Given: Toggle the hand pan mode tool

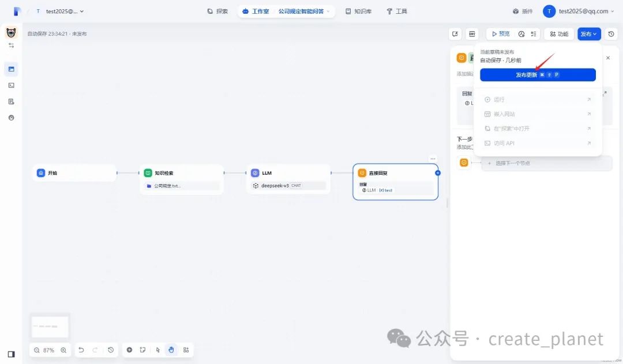Looking at the screenshot, I should click(171, 350).
